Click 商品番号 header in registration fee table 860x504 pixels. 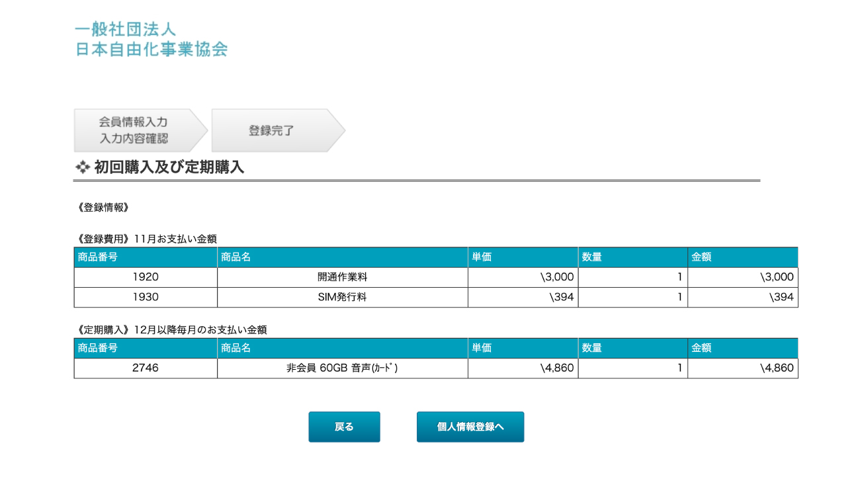click(98, 257)
